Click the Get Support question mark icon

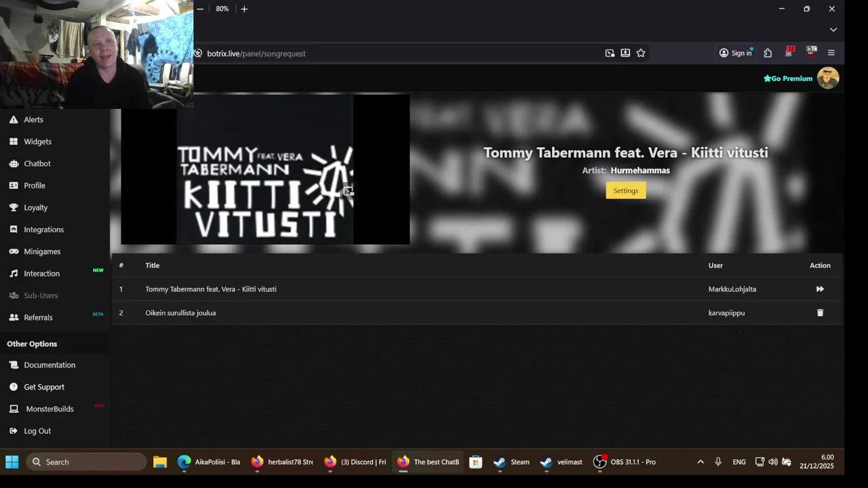14,387
